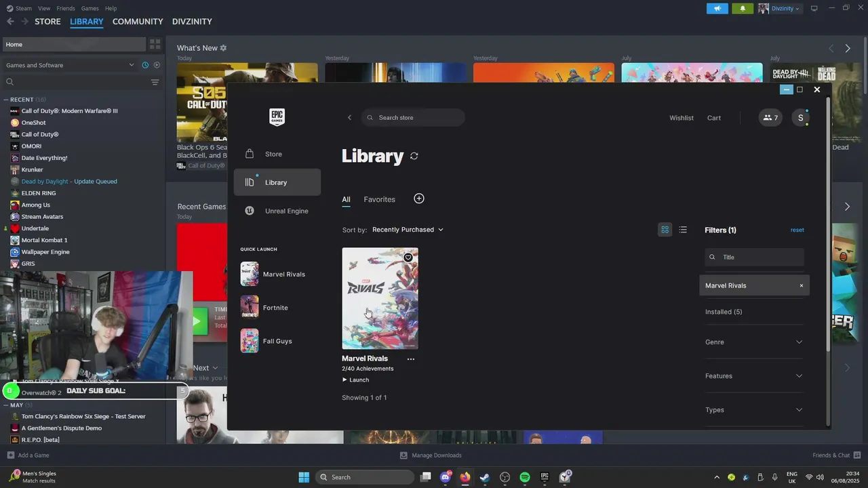868x488 pixels.
Task: Select the All tab in Epic Library
Action: 346,199
